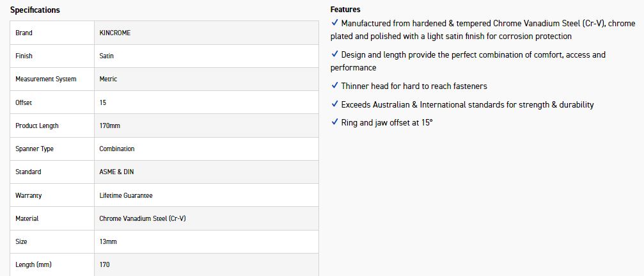Click the checkmark next to the design and length feature
Screen dimensions: 644x276
(334, 54)
